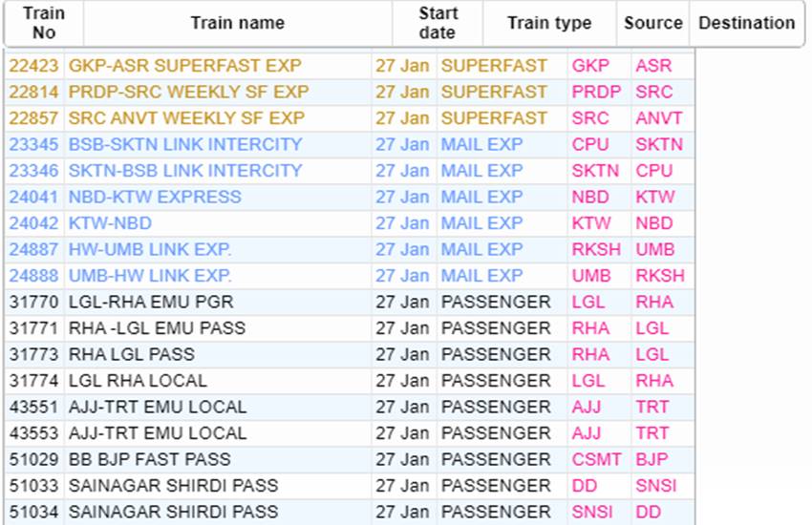Open PRDP-SRC WEEKLY SF EXP row

tap(188, 93)
